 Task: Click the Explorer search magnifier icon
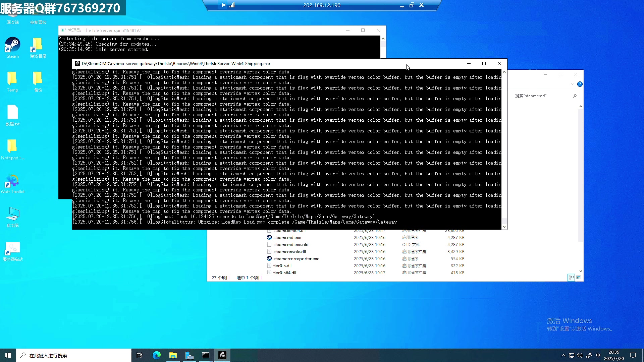point(575,96)
